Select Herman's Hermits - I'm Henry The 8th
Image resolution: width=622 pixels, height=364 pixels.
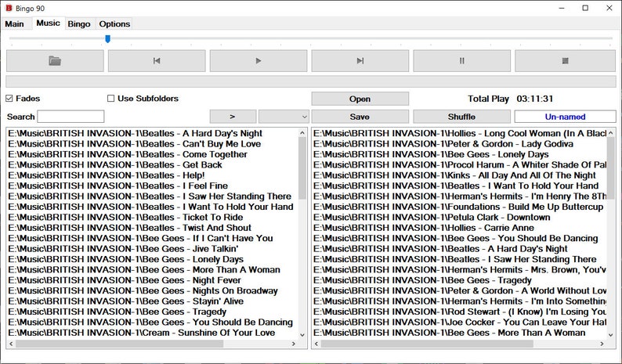460,196
